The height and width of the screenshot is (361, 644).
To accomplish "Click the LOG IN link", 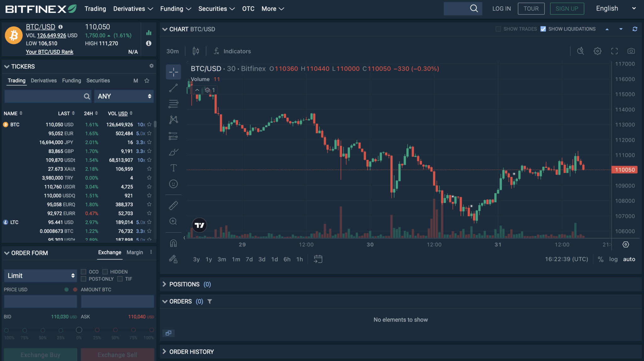I will pyautogui.click(x=502, y=8).
